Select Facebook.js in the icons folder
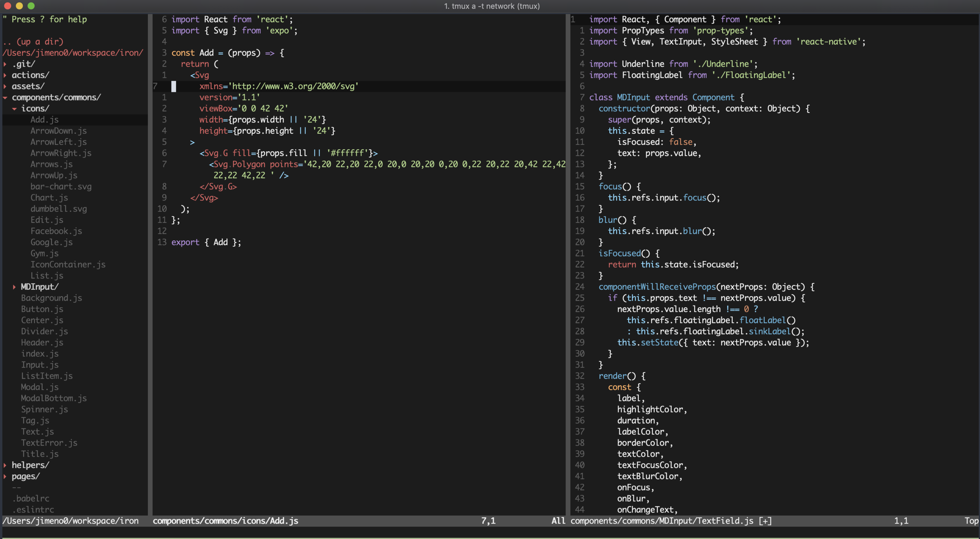980x539 pixels. click(56, 231)
